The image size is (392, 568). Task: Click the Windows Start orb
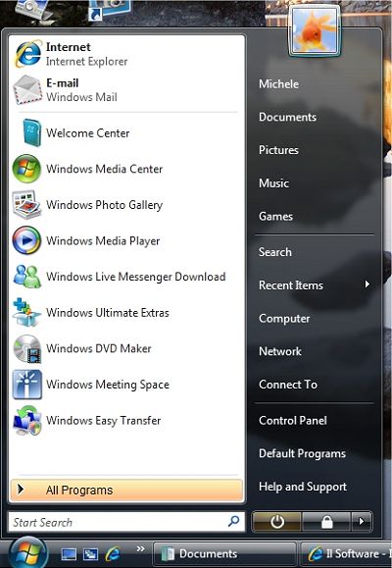tap(28, 553)
